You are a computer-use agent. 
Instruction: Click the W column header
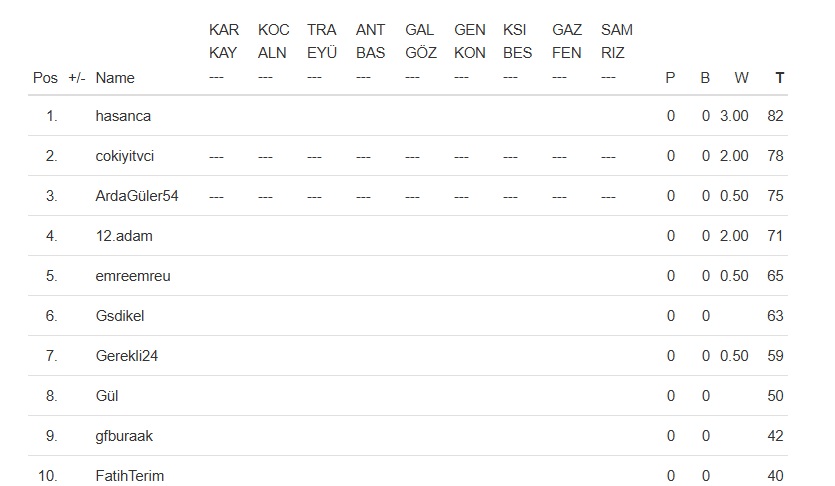tap(741, 78)
